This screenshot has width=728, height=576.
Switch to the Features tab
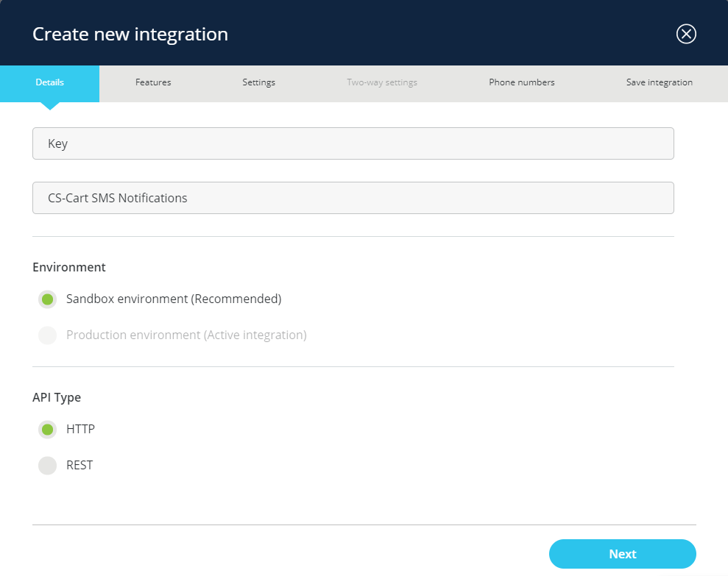(x=153, y=82)
